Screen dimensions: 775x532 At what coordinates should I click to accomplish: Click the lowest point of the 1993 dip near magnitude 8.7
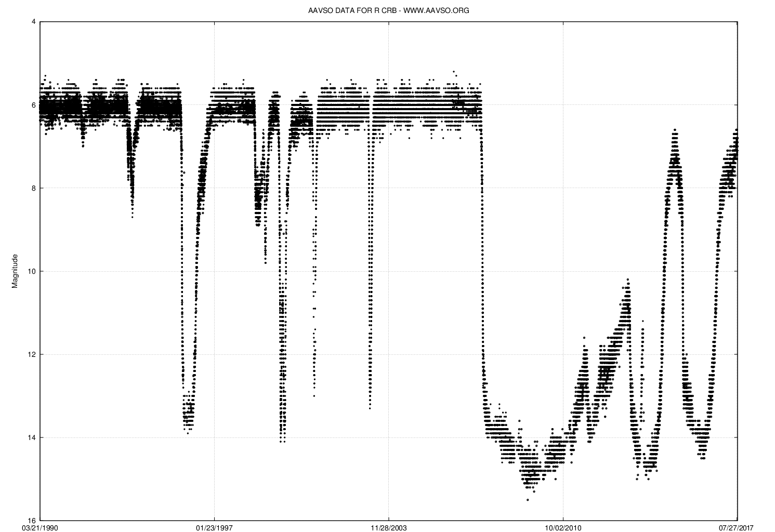click(132, 217)
